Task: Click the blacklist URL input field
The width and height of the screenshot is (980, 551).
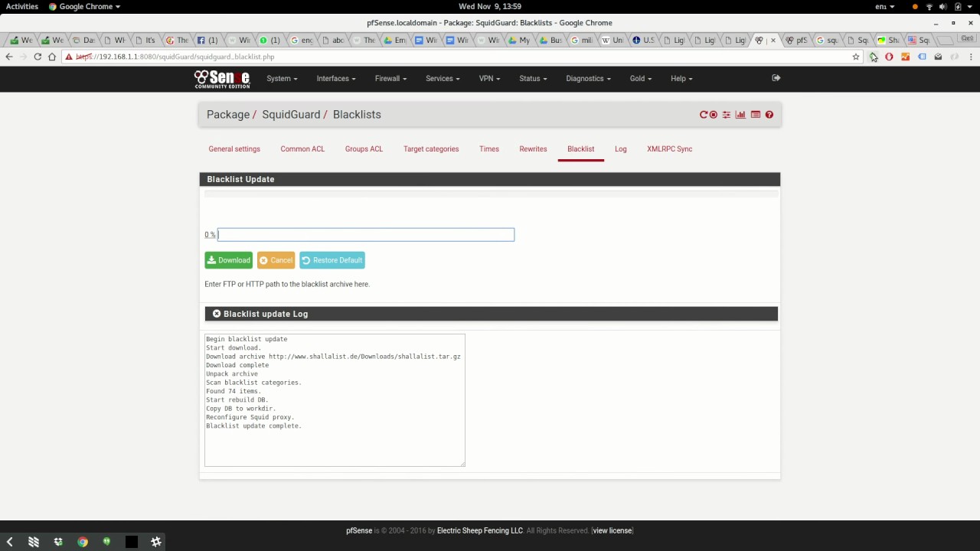Action: tap(366, 234)
